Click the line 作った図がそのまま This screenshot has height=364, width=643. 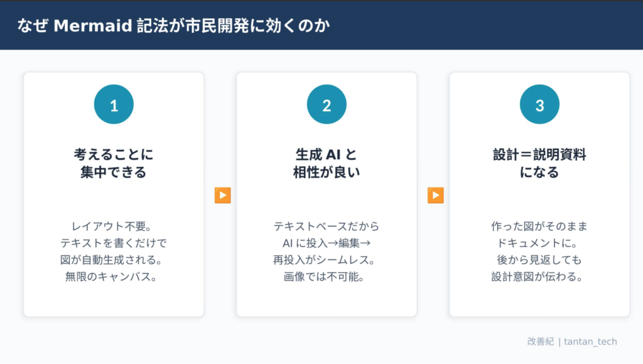point(539,226)
